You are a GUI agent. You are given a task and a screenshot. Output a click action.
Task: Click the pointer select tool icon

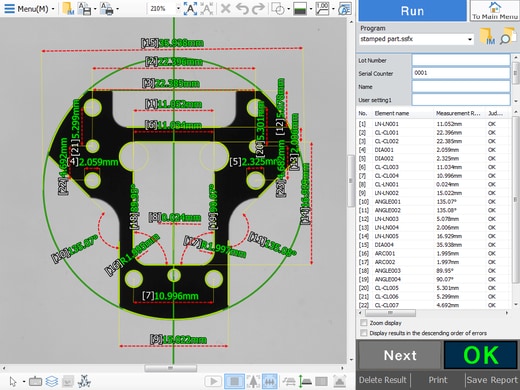[13, 381]
